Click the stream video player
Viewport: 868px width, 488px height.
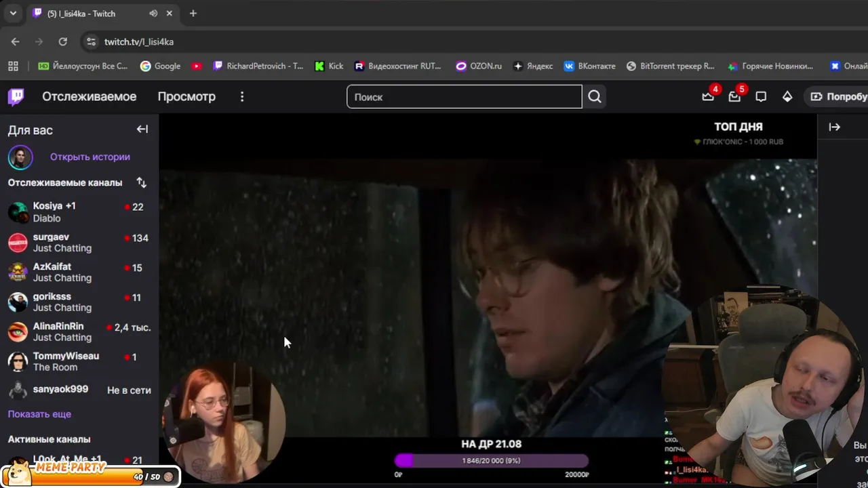(488, 298)
